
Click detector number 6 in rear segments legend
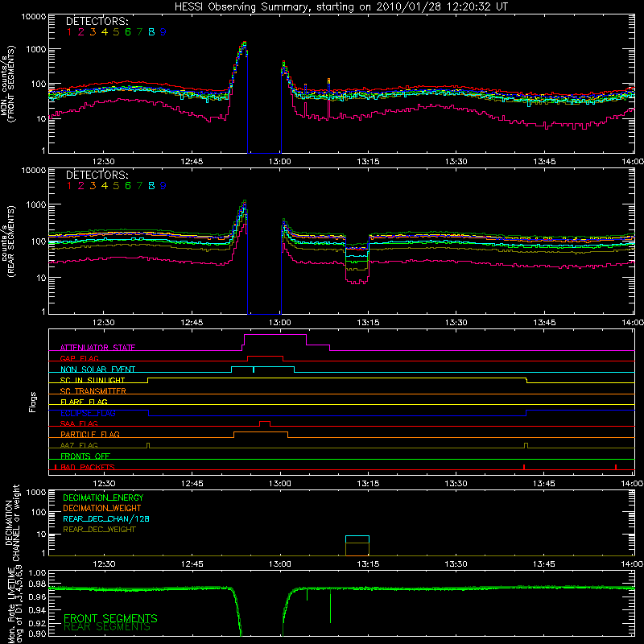click(128, 186)
